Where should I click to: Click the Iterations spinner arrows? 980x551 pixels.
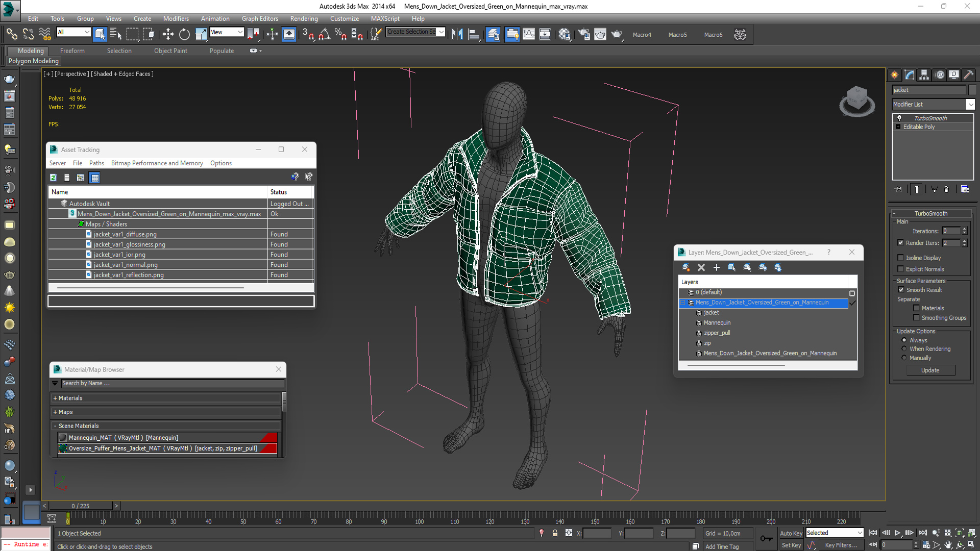click(x=964, y=231)
